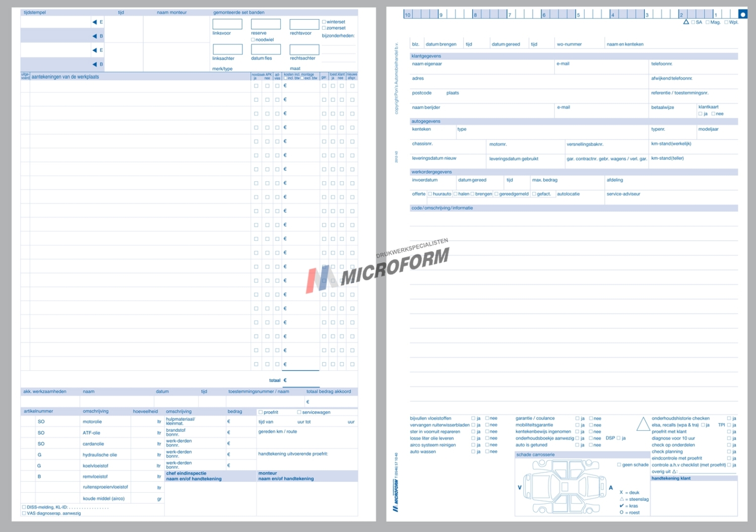
Task: Tick the "geen schade" checkbox
Action: pyautogui.click(x=618, y=464)
